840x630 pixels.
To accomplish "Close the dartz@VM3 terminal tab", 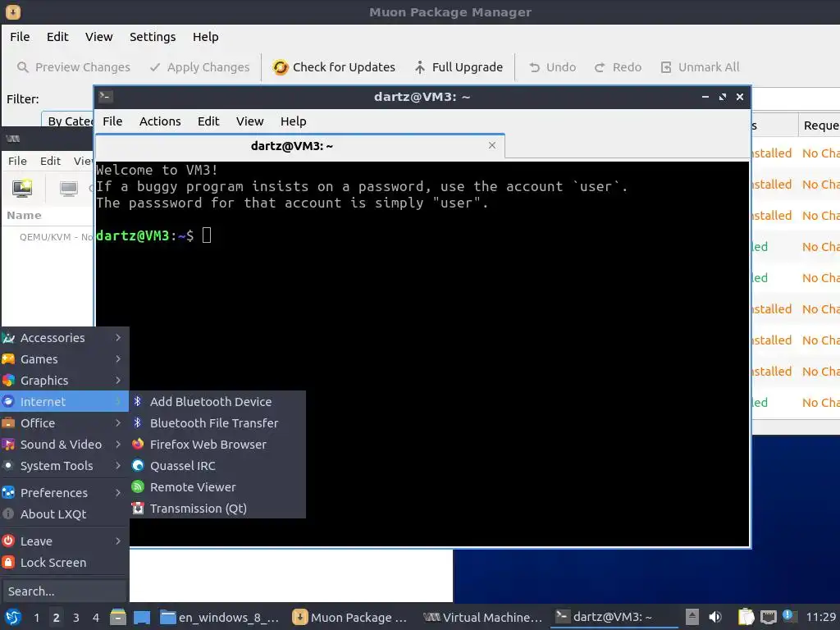I will pyautogui.click(x=492, y=145).
